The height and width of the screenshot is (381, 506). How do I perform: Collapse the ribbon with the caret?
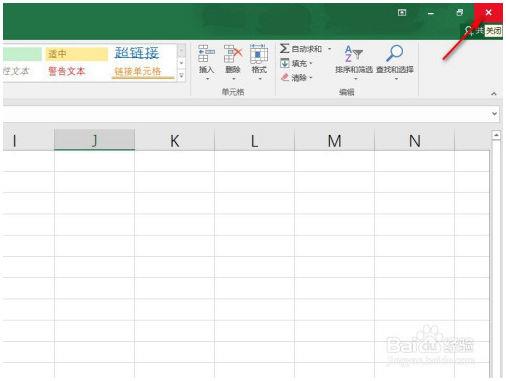tap(494, 94)
